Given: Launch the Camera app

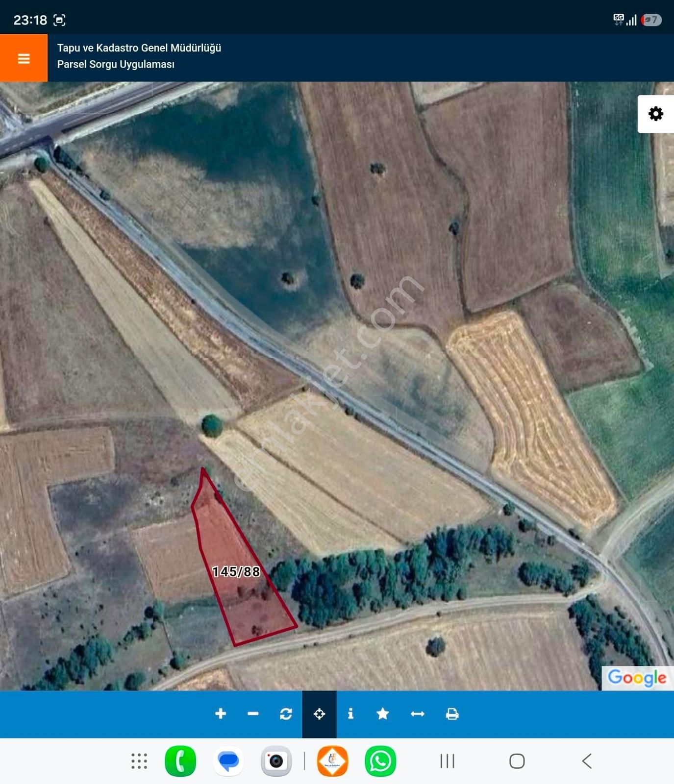Looking at the screenshot, I should 276,761.
